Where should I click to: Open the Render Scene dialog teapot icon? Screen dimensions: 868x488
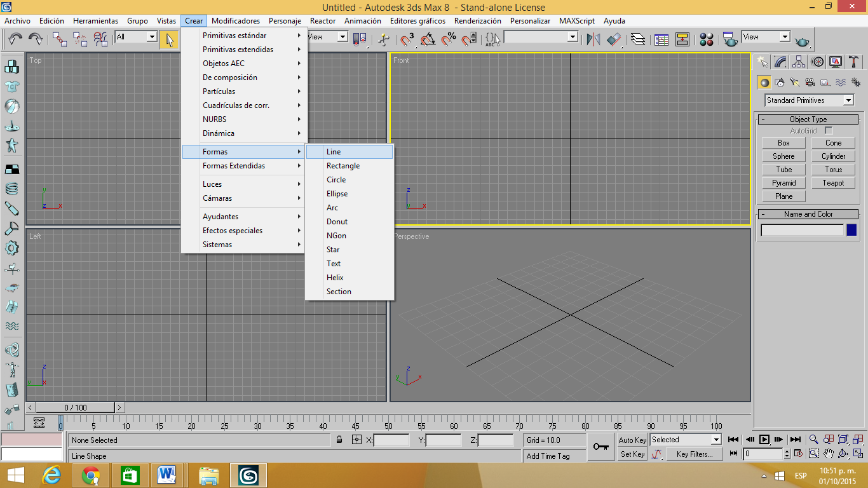[x=730, y=39]
